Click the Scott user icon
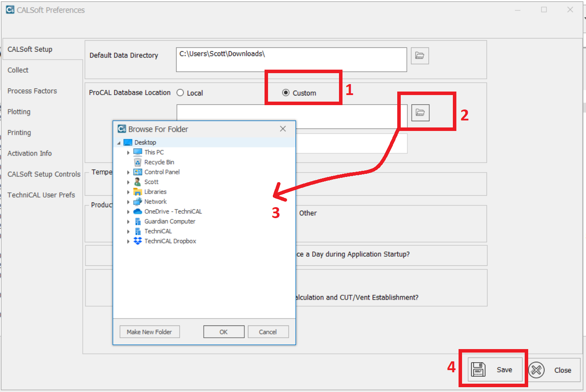This screenshot has width=586, height=392. point(138,182)
